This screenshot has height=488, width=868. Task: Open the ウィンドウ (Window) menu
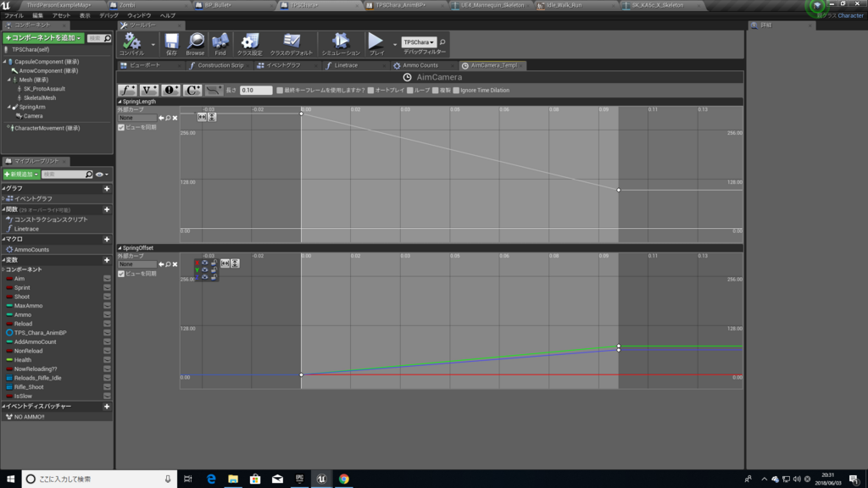click(x=139, y=15)
